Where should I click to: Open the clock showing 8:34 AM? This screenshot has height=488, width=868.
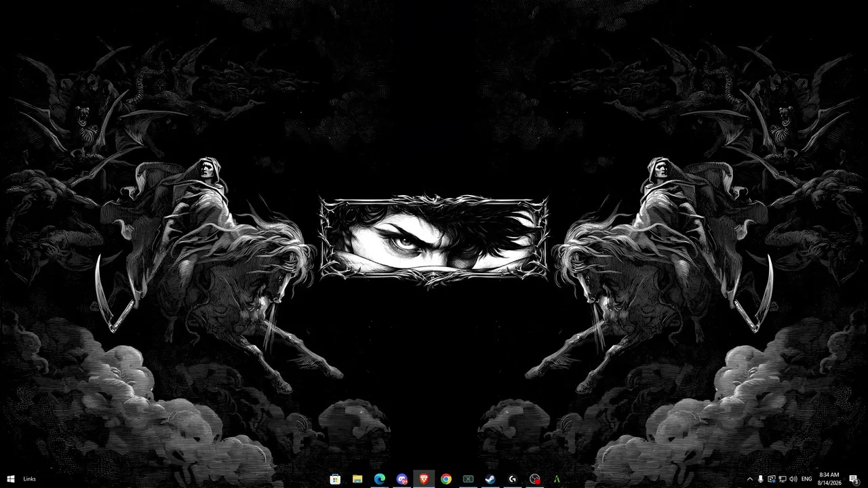829,479
